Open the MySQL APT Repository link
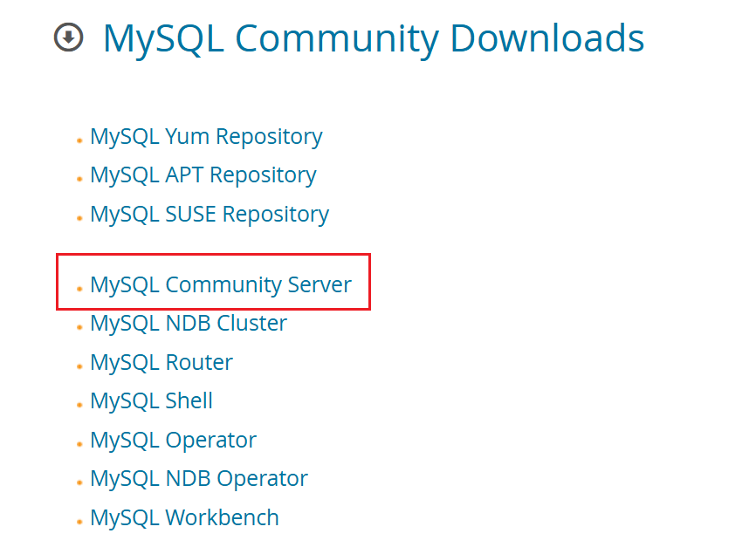Image resolution: width=756 pixels, height=554 pixels. coord(203,175)
